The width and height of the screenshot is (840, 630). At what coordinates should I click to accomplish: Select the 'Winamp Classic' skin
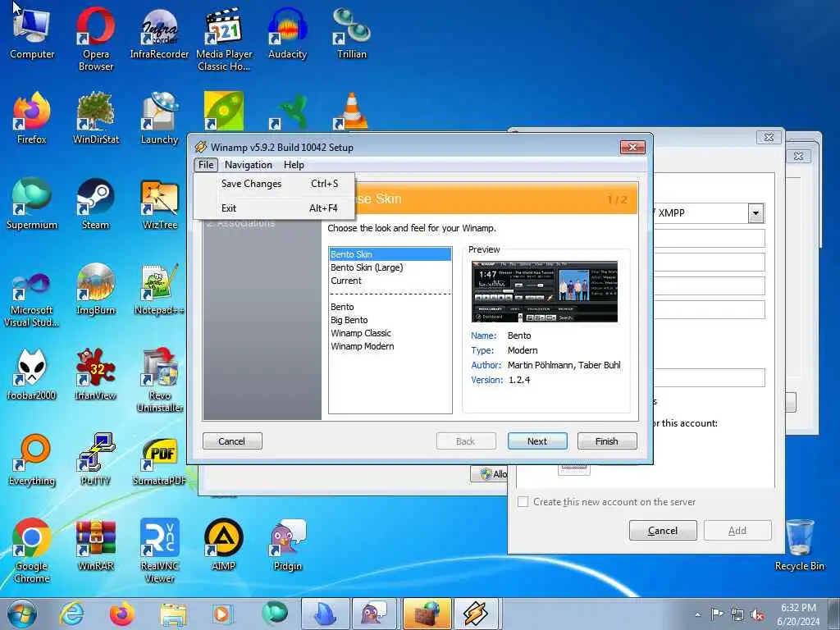click(x=390, y=333)
